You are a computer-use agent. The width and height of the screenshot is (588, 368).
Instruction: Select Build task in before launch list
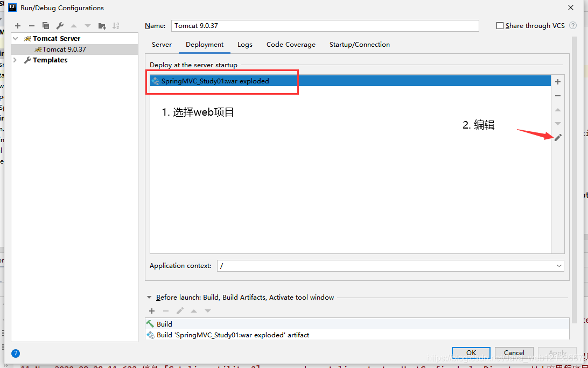(x=357, y=324)
